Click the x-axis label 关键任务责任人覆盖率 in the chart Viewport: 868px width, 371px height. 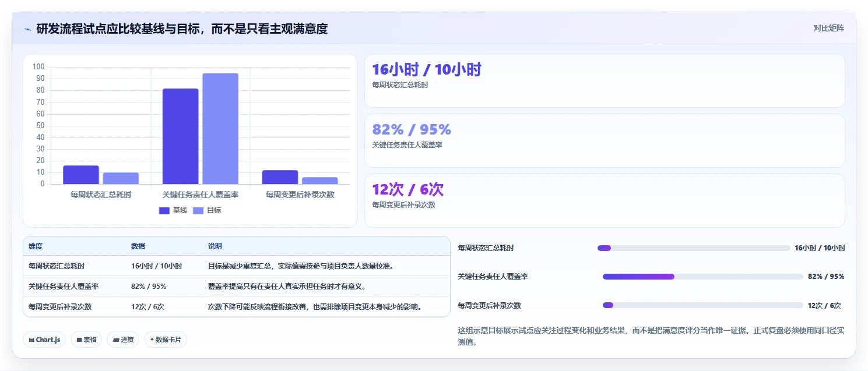click(201, 195)
